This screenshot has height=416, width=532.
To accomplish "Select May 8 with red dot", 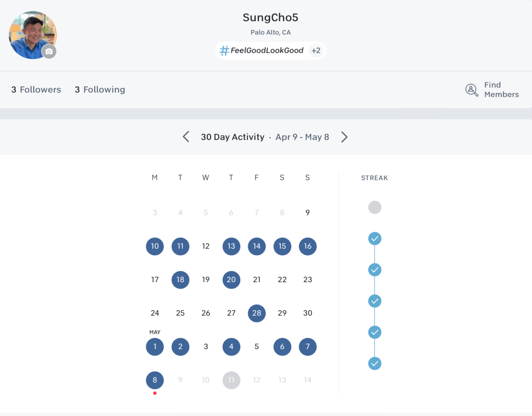I will [155, 380].
